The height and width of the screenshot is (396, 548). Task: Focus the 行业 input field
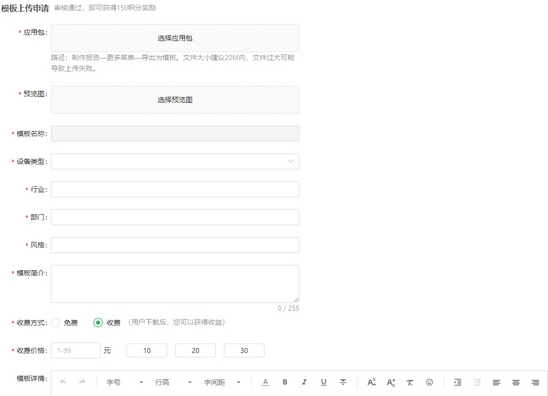click(x=175, y=189)
